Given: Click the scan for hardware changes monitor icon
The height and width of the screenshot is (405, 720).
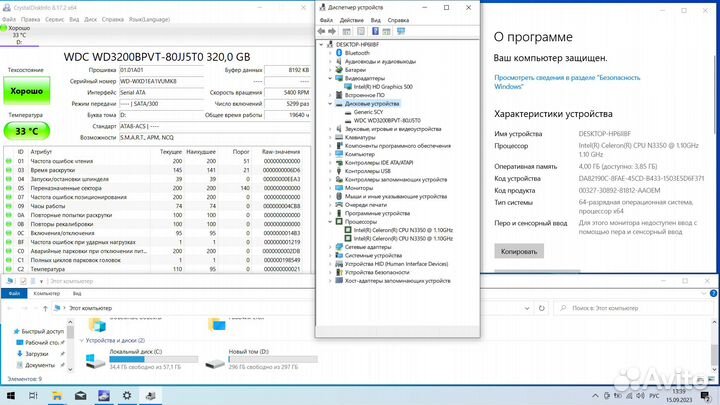Looking at the screenshot, I should pos(401,31).
